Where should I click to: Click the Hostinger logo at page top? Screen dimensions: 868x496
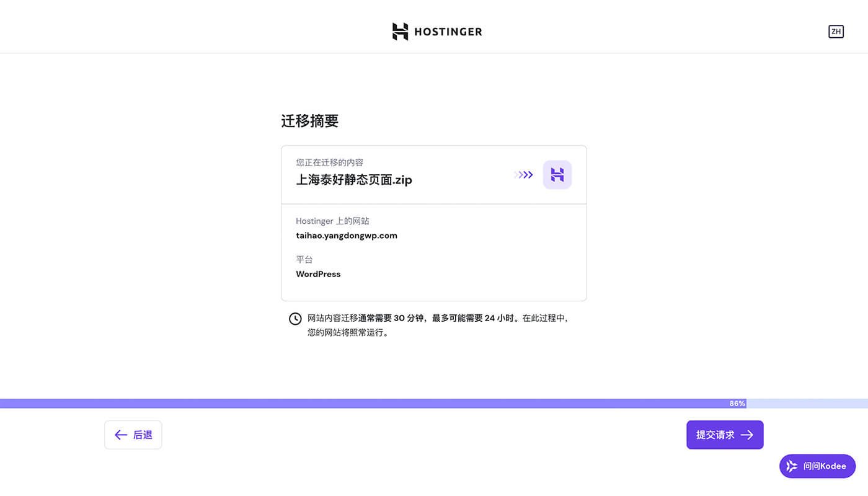point(436,31)
